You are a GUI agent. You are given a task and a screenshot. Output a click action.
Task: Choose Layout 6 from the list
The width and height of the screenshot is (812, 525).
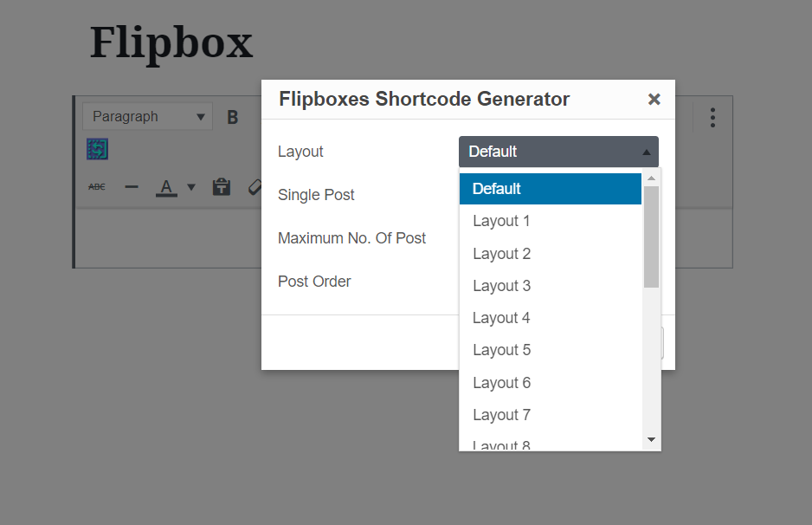pyautogui.click(x=550, y=382)
